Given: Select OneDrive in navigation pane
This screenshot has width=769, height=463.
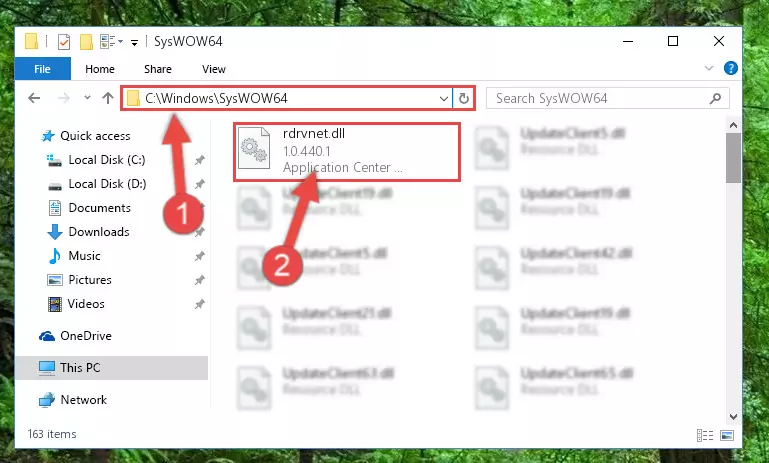Looking at the screenshot, I should [85, 336].
